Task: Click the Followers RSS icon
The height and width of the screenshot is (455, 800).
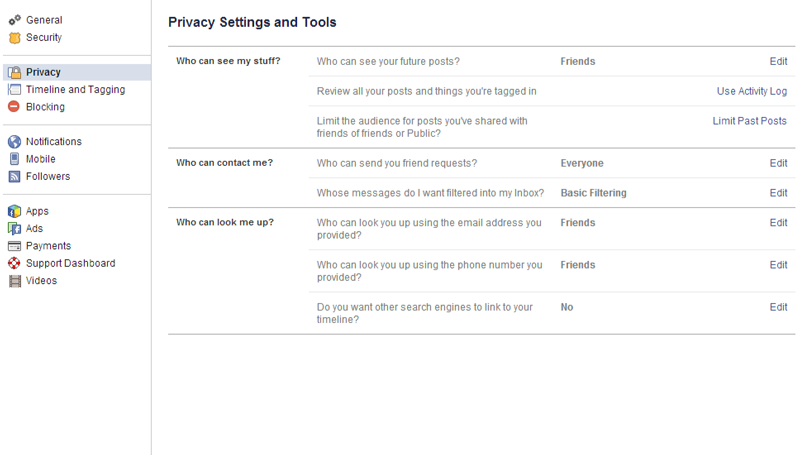Action: coord(14,177)
